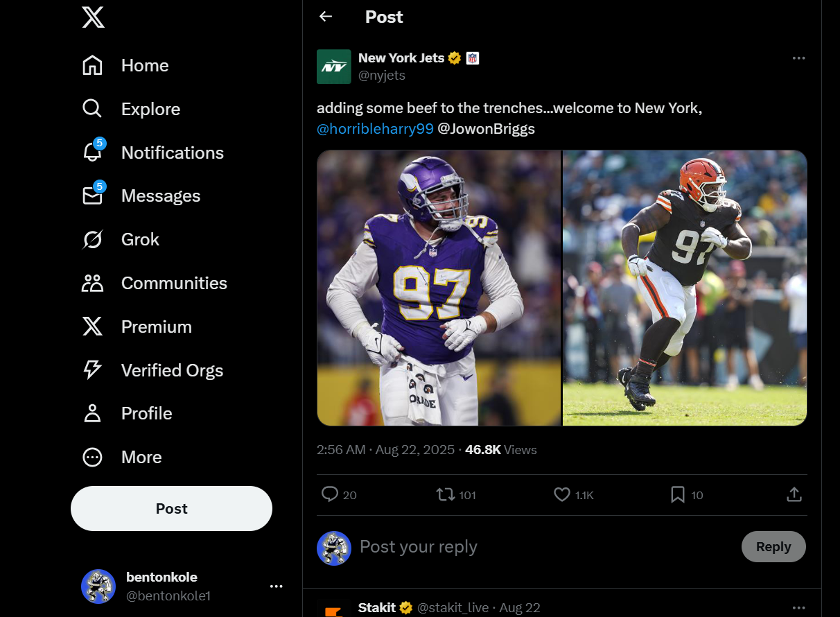Screen dimensions: 840x617
Task: Click the @horribleharry99 mention link
Action: [x=375, y=129]
